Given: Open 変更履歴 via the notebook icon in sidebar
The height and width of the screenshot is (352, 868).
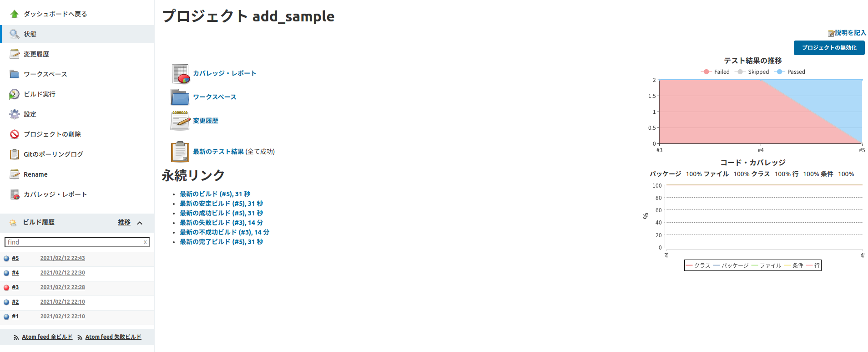Looking at the screenshot, I should 14,54.
